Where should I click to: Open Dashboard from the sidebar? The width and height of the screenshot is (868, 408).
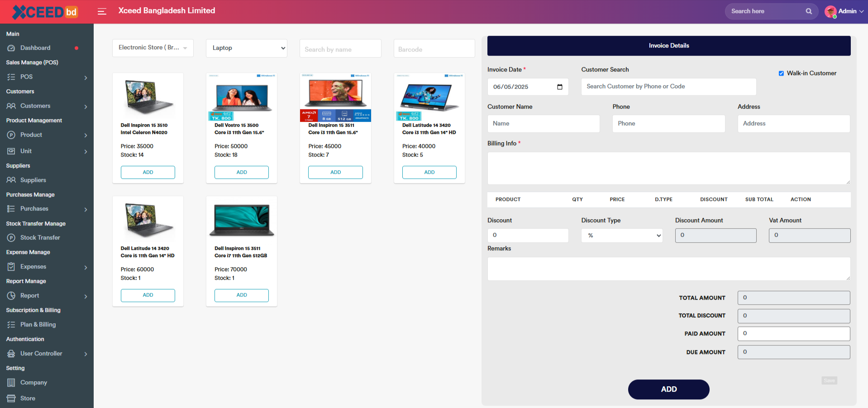(x=35, y=48)
